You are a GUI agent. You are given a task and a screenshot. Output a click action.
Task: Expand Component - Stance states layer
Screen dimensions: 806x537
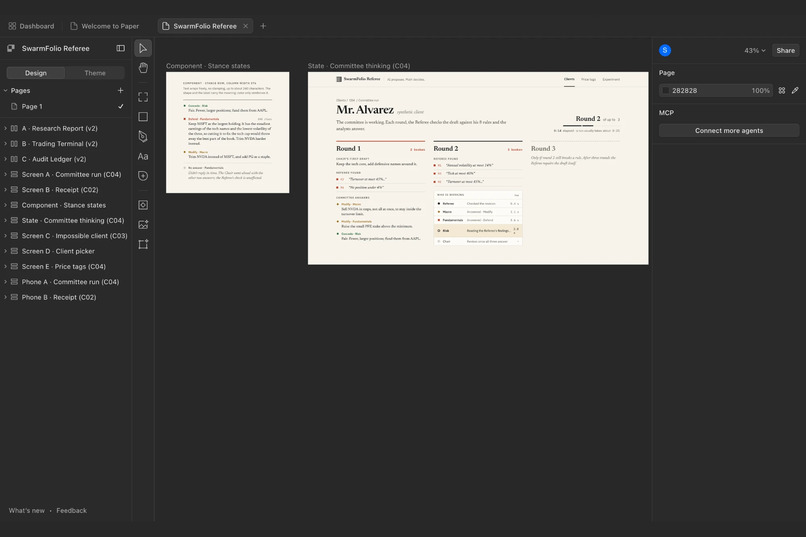coord(5,205)
